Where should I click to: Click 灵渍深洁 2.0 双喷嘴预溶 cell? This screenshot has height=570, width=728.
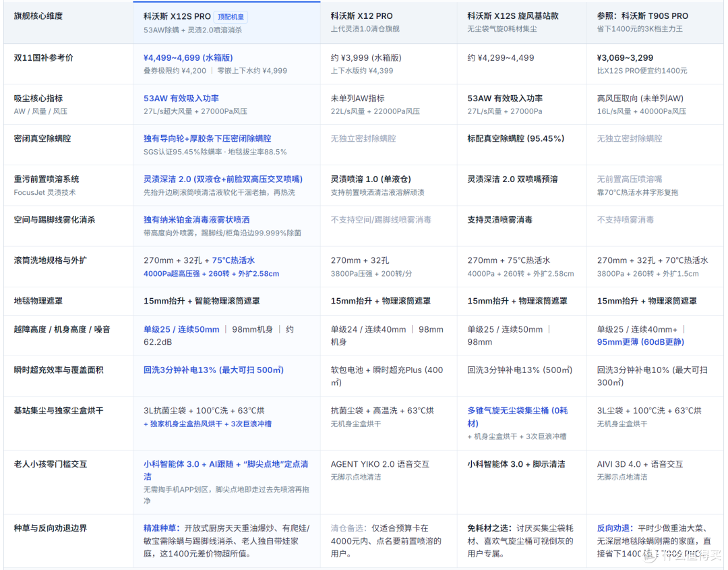(x=512, y=179)
